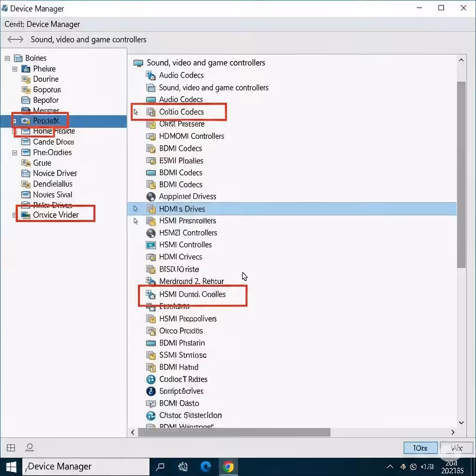Click the Bepofor item icon
Image resolution: width=476 pixels, height=476 pixels.
[26, 100]
